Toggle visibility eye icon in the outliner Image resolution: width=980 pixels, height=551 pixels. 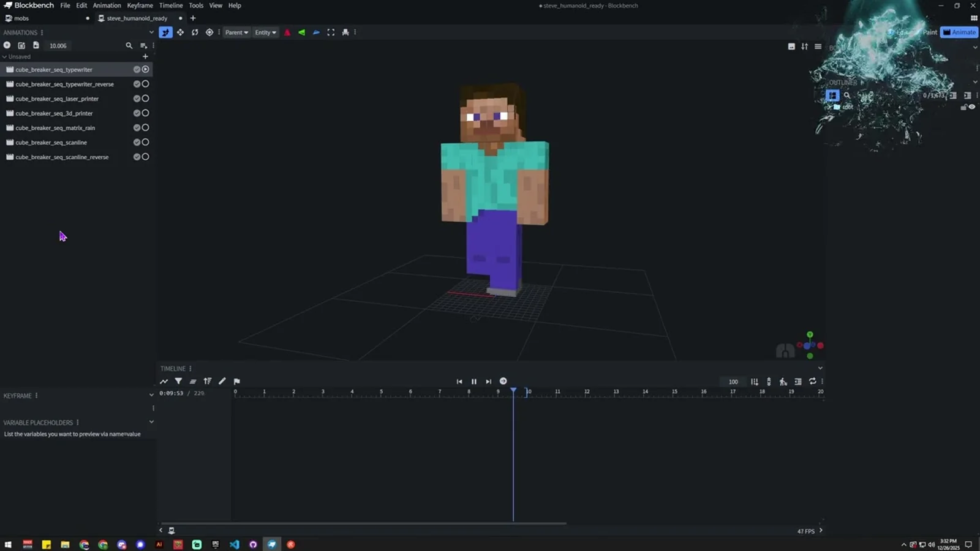972,107
